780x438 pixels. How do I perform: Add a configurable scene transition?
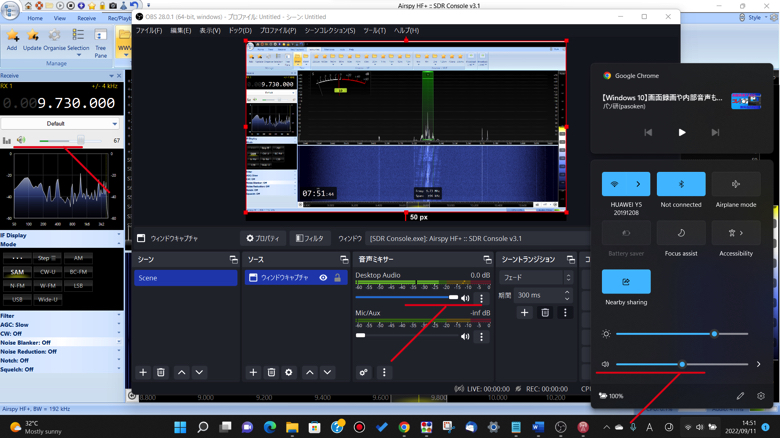coord(524,313)
